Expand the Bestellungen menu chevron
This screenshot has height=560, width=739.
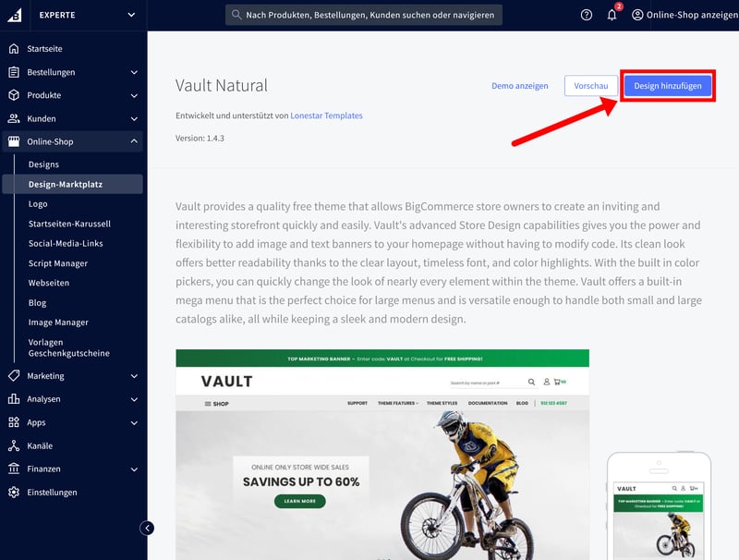pyautogui.click(x=134, y=73)
